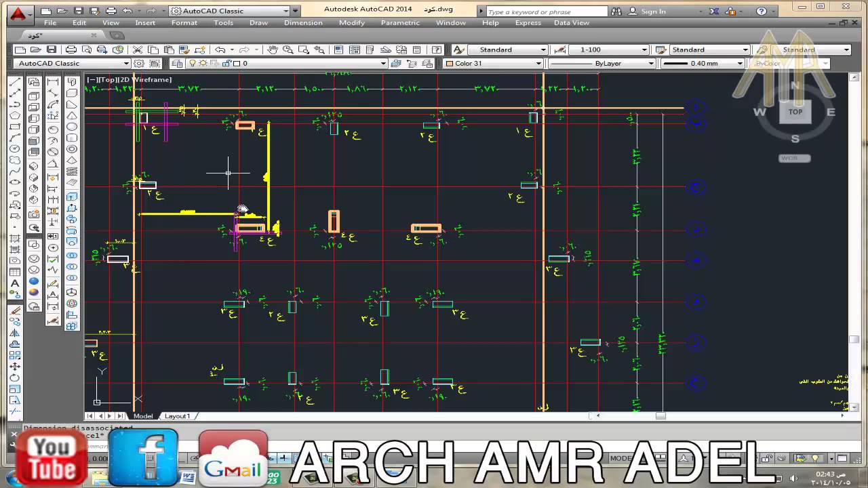Click the Cut scissors icon
Viewport: 868px width, 488px height.
click(138, 49)
